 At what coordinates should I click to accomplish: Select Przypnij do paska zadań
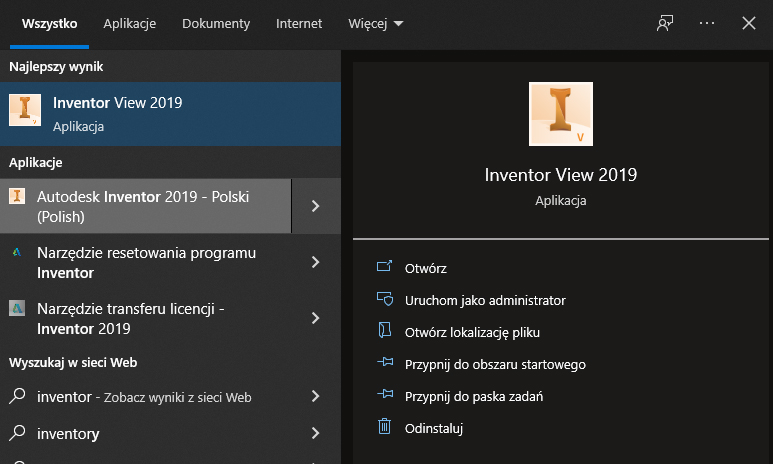tap(474, 396)
